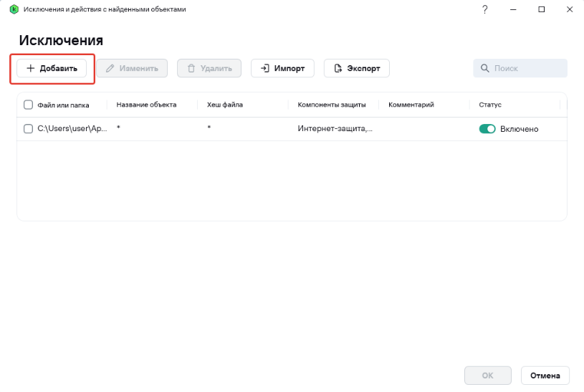
Task: Click the disabled Изменить button
Action: pyautogui.click(x=132, y=68)
